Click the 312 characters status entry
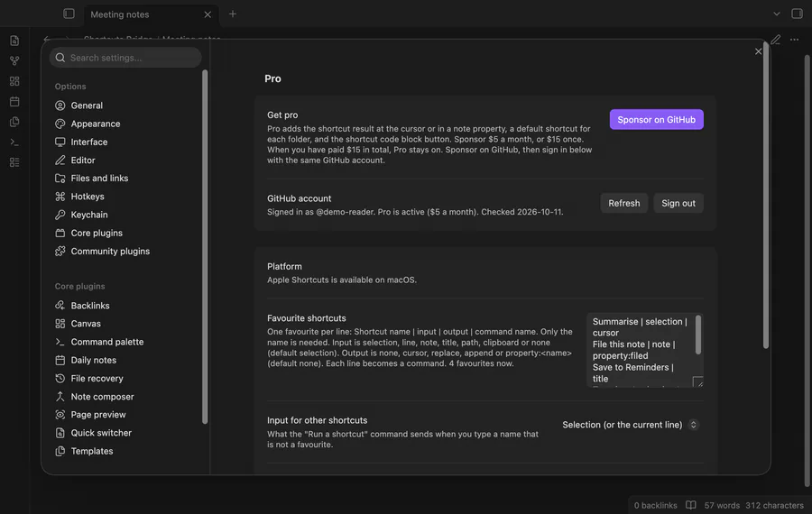Screen dimensions: 812x514 point(774,505)
